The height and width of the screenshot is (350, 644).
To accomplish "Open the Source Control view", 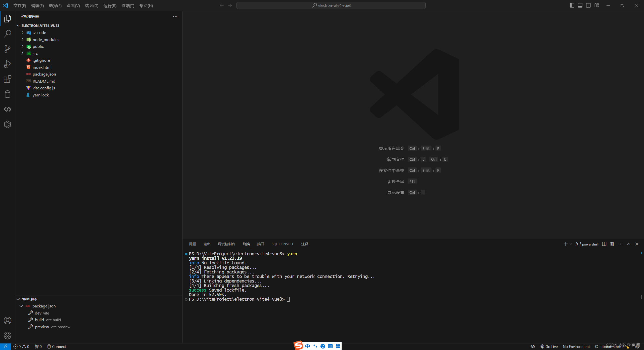I will pos(8,49).
